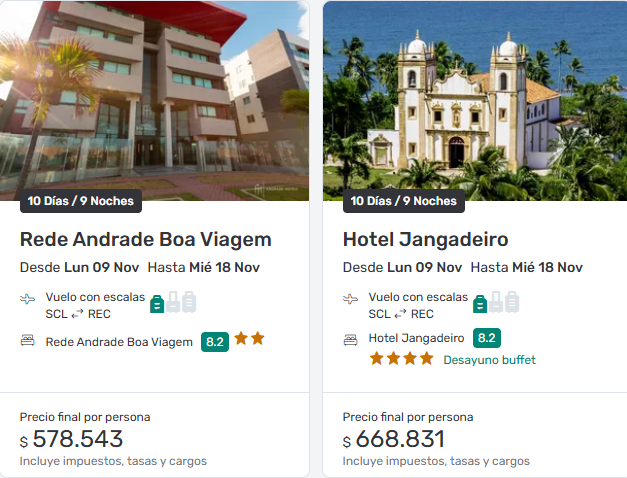Click green baggage icon on Hotel Jangadeiro card
The width and height of the screenshot is (627, 478).
pyautogui.click(x=480, y=302)
